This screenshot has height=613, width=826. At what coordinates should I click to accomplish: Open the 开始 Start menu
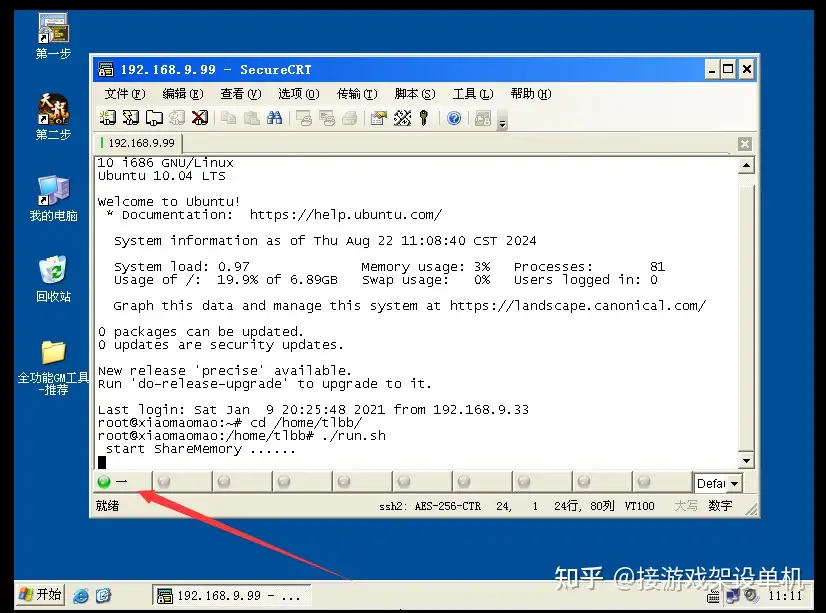point(40,595)
